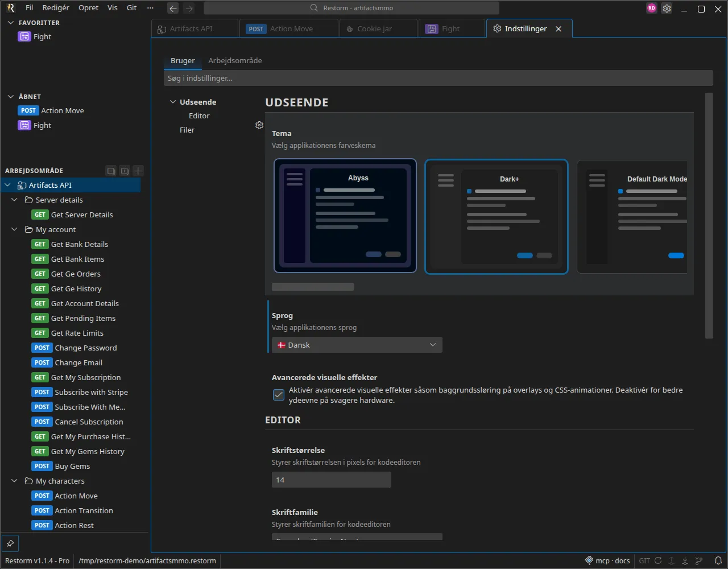Select the Abyss theme card
The height and width of the screenshot is (569, 728).
tap(345, 216)
